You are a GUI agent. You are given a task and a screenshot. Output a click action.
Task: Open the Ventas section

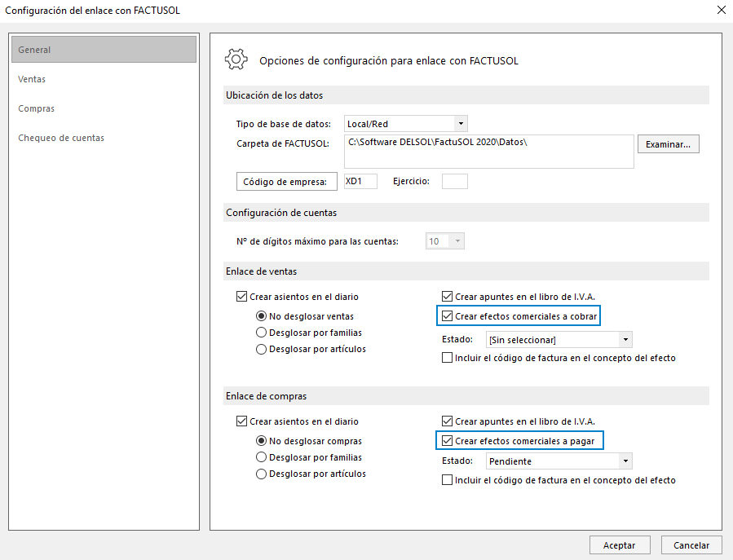click(x=32, y=79)
